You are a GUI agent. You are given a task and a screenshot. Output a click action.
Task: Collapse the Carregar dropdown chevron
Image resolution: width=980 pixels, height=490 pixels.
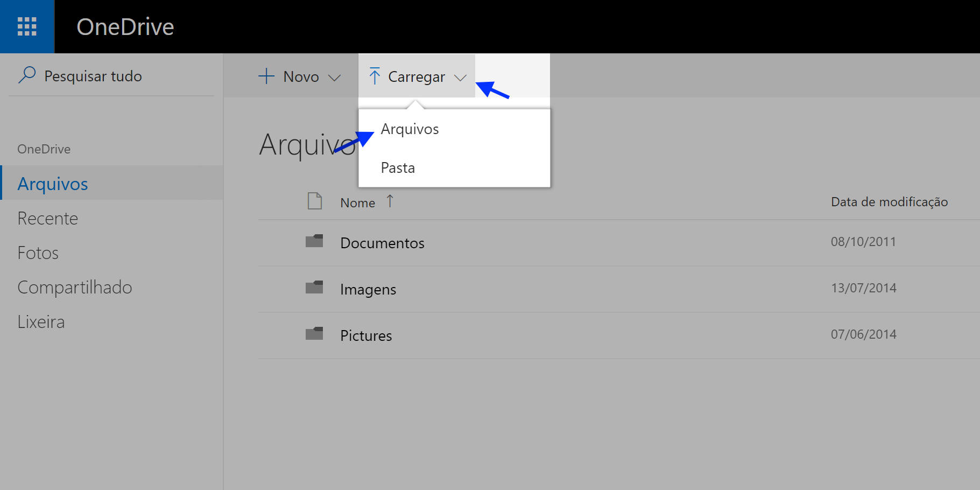click(x=460, y=78)
